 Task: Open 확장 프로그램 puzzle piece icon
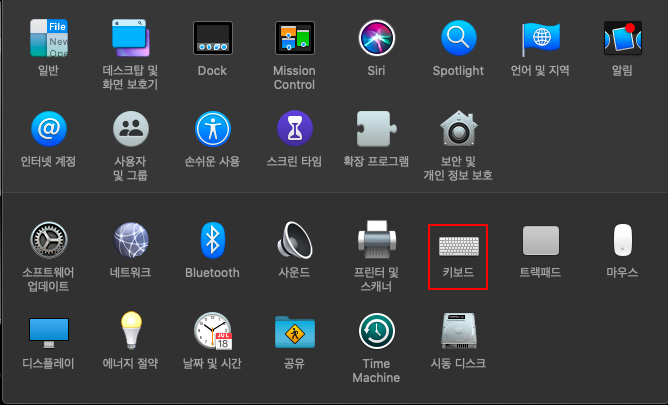[x=377, y=129]
